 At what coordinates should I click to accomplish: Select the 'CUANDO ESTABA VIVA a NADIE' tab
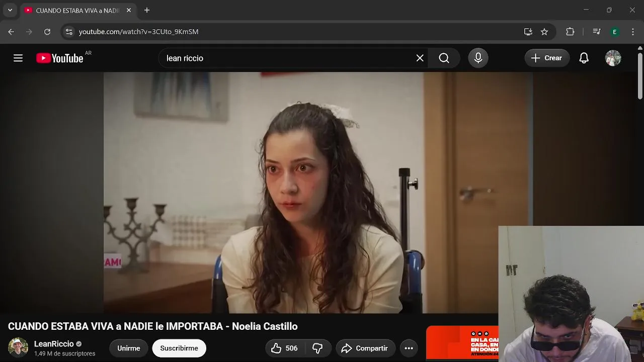[78, 10]
